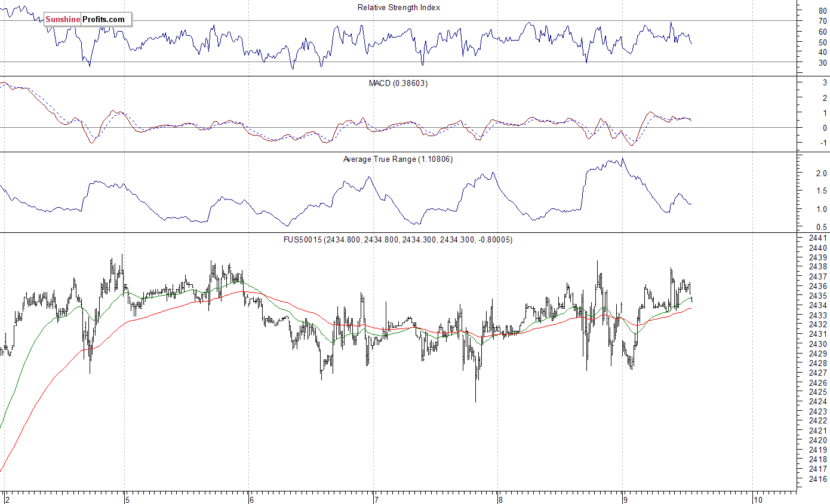Image resolution: width=830 pixels, height=504 pixels.
Task: Click the MACD axis value -1
Action: (x=824, y=143)
